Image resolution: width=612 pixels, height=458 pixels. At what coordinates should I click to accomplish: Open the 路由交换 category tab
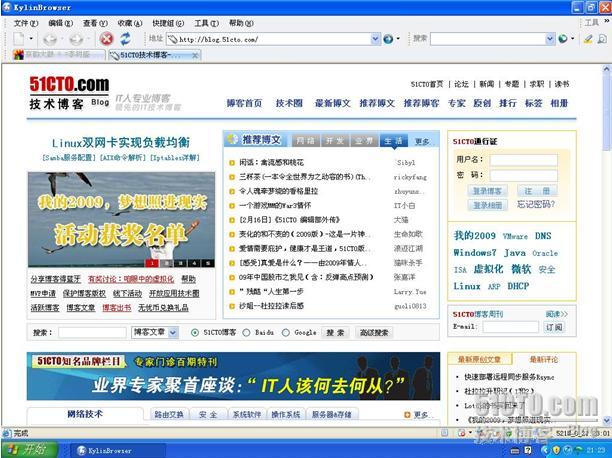point(169,414)
